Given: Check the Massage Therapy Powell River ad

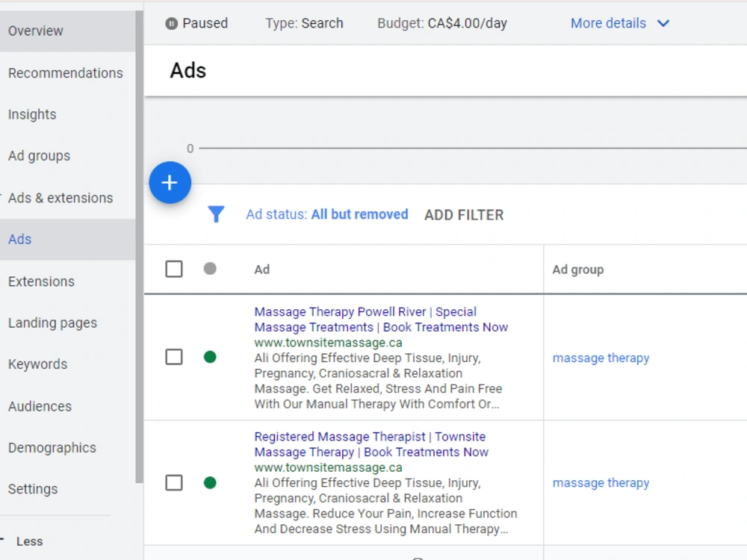Looking at the screenshot, I should pos(174,357).
